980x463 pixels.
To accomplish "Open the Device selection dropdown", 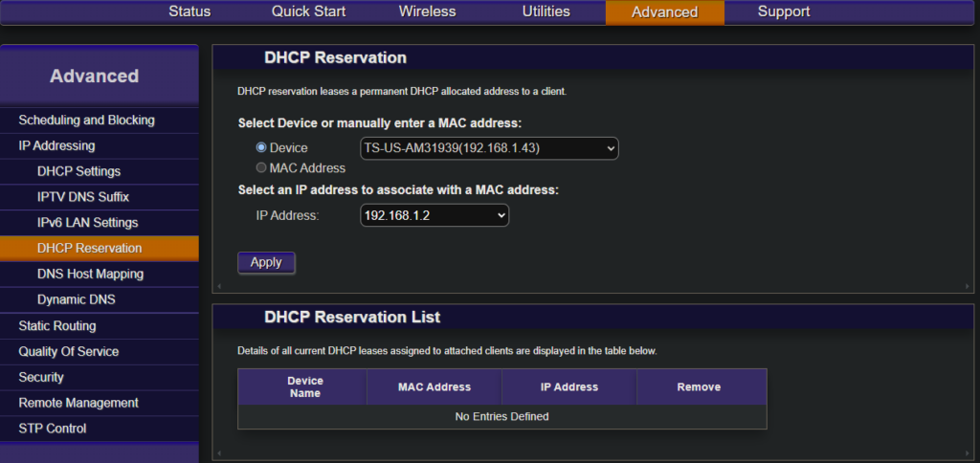I will coord(489,148).
